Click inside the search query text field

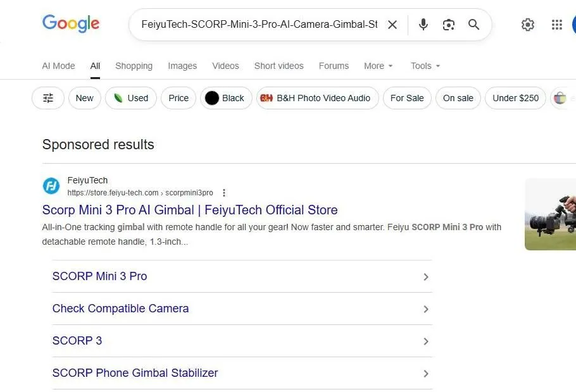click(x=259, y=25)
